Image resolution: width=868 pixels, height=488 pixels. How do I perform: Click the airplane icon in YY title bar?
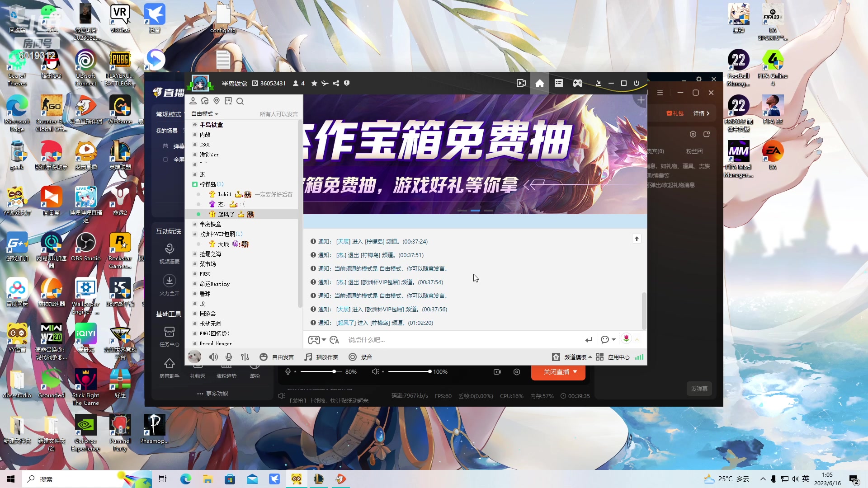pos(325,83)
